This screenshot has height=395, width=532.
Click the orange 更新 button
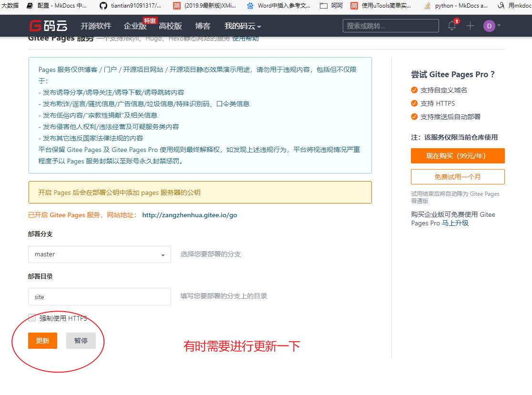pos(42,340)
